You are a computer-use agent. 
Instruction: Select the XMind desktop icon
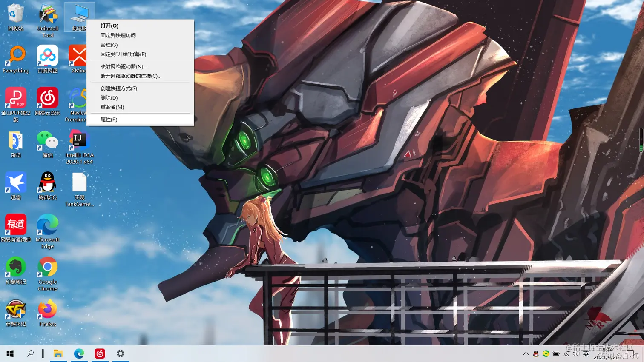click(78, 60)
